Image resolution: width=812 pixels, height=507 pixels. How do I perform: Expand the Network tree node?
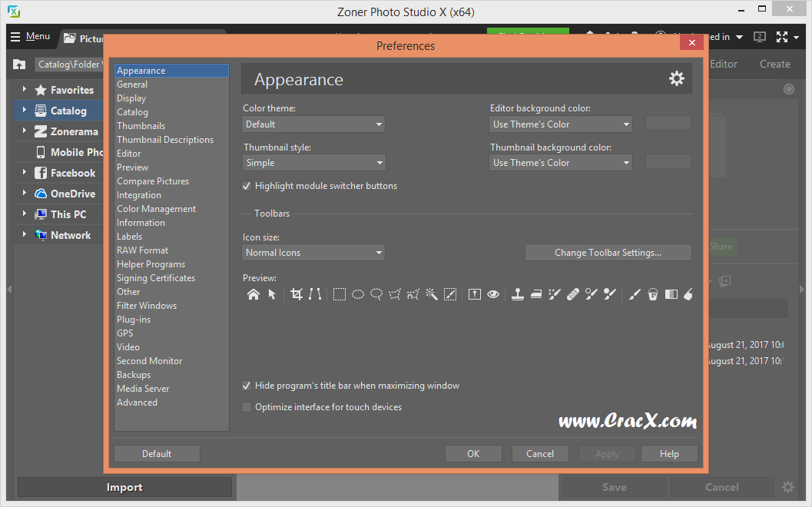25,234
